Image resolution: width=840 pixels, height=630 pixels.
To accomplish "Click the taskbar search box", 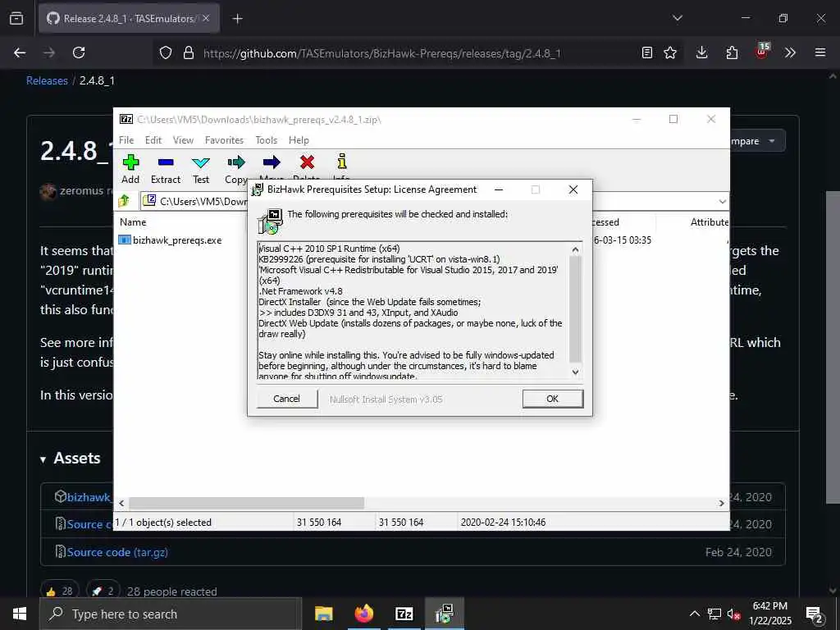I will pos(171,614).
